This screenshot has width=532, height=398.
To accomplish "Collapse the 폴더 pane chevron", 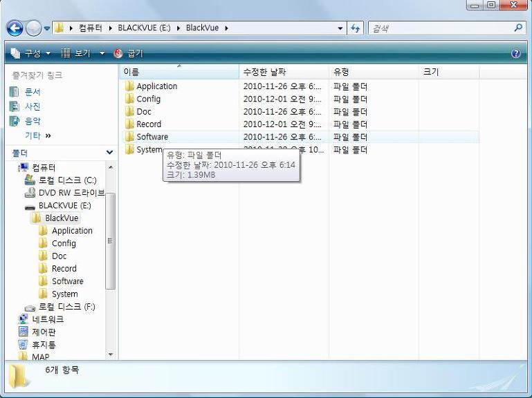I will pyautogui.click(x=109, y=152).
